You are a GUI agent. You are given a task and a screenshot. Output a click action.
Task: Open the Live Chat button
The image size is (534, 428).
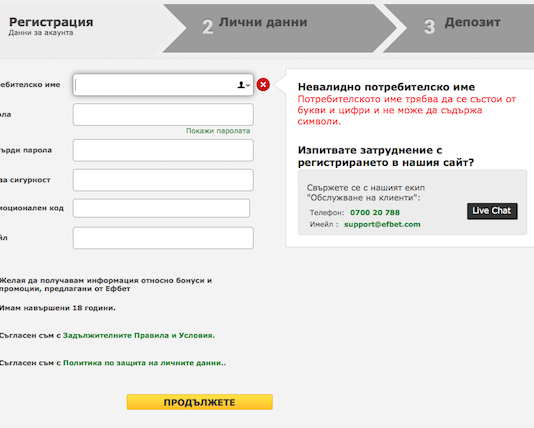(x=492, y=211)
